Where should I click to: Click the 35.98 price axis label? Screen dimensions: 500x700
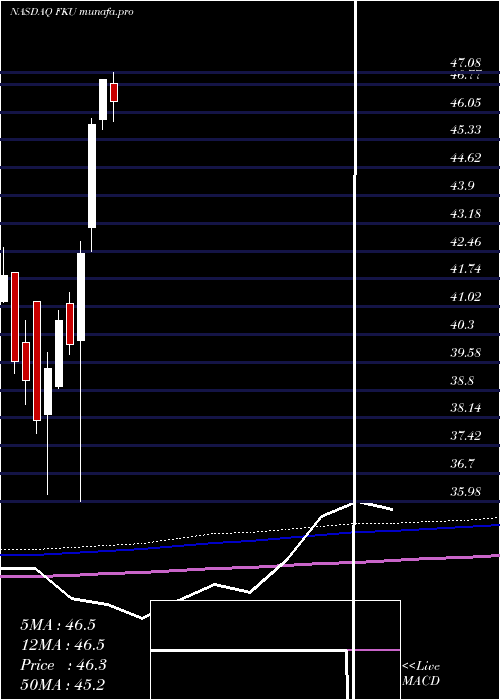(466, 492)
